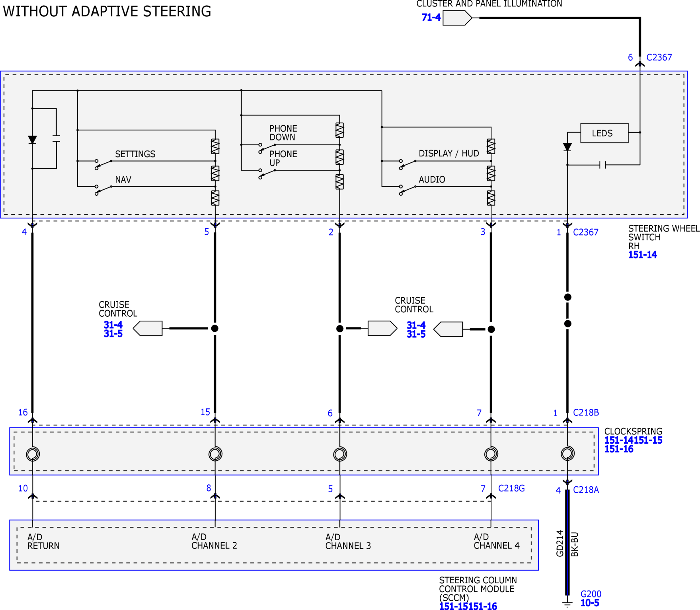Image resolution: width=700 pixels, height=610 pixels.
Task: Click the top resistor beside PHONE DOWN
Action: (x=340, y=130)
